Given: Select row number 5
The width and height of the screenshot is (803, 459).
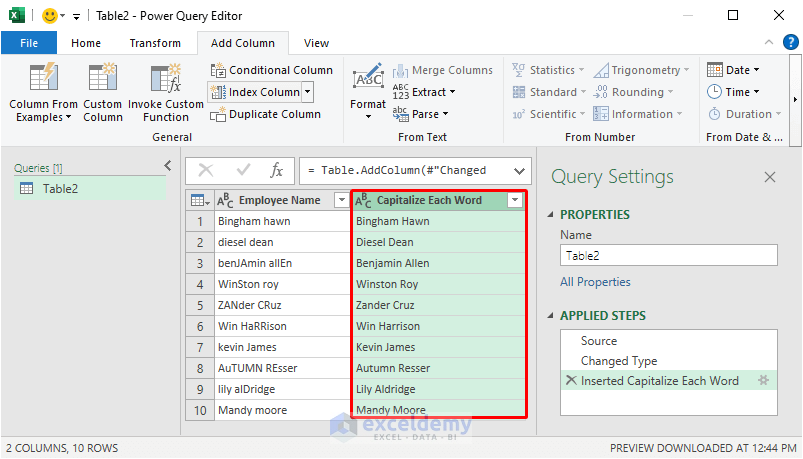Looking at the screenshot, I should coord(200,305).
